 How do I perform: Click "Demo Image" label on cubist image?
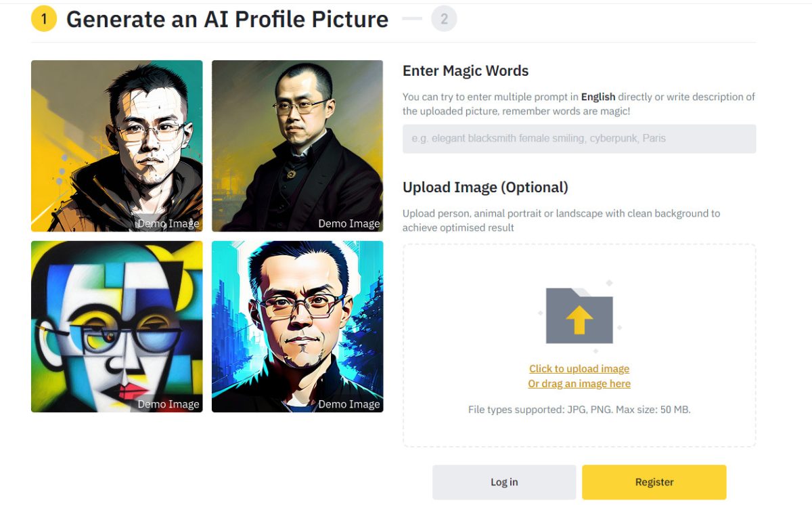click(168, 404)
